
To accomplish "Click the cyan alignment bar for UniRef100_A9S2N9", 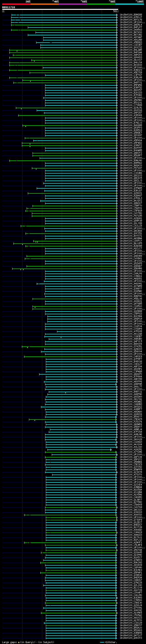I will coord(80,40).
